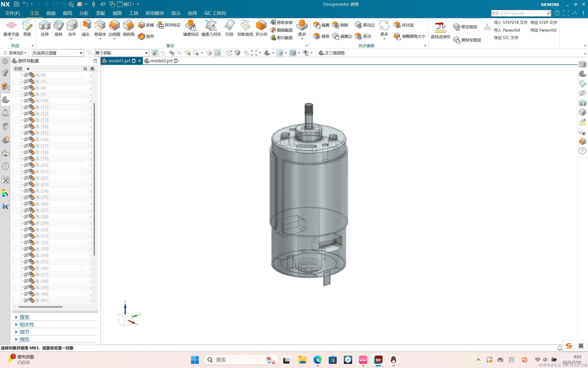Switch to the 装配 ribbon tab
The height and width of the screenshot is (368, 588).
pyautogui.click(x=101, y=13)
